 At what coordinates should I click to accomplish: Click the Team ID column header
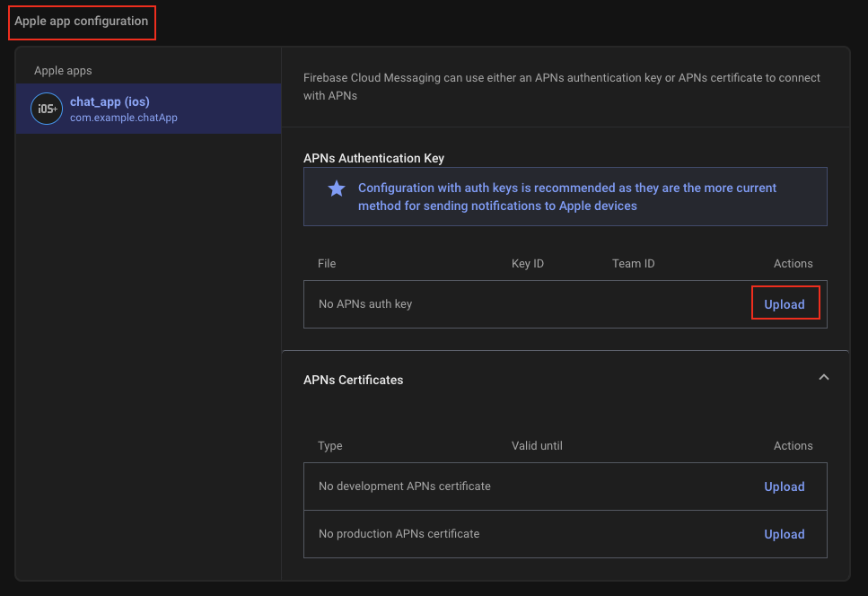(633, 264)
